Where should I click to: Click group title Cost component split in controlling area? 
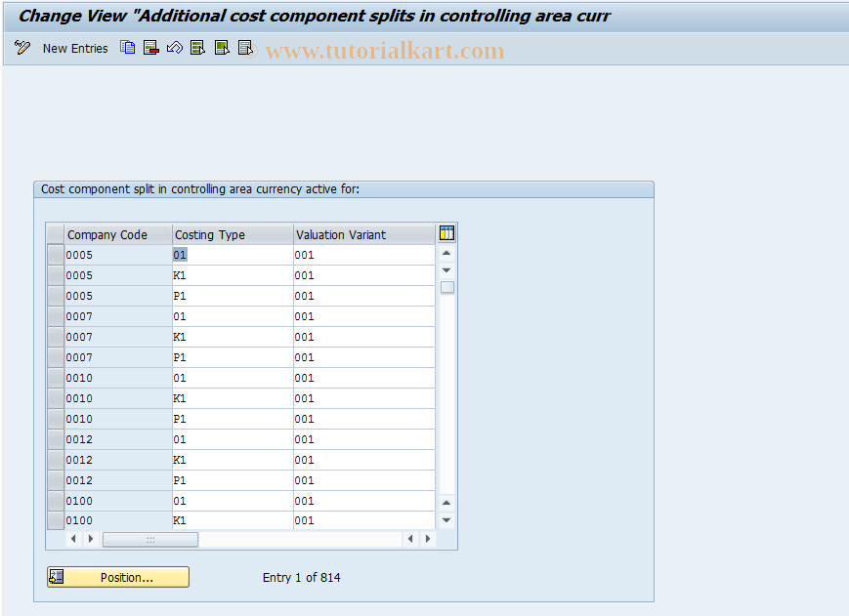coord(200,189)
